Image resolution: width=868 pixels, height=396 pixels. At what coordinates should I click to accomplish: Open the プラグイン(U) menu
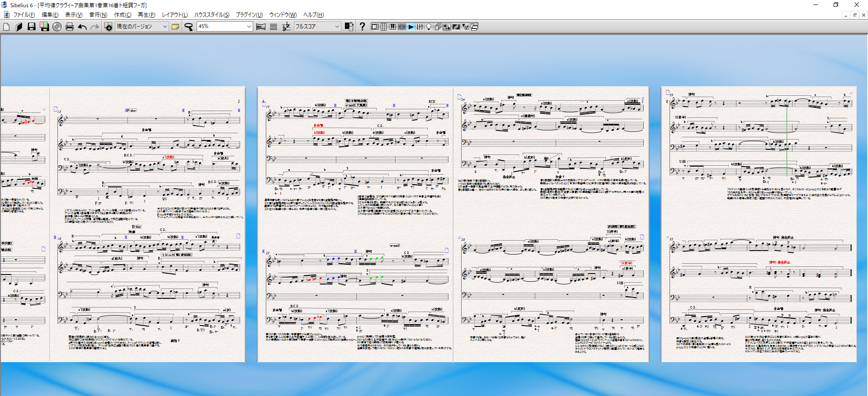(x=249, y=15)
